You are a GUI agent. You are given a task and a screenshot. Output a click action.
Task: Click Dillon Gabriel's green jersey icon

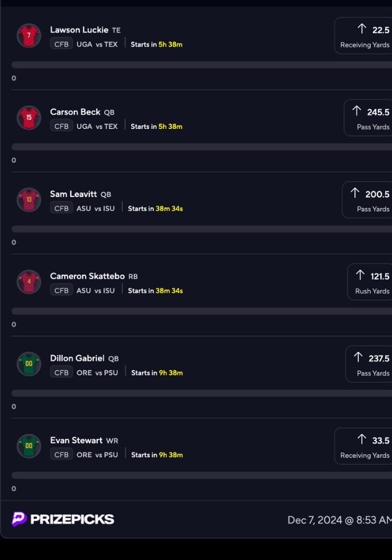[x=29, y=363]
